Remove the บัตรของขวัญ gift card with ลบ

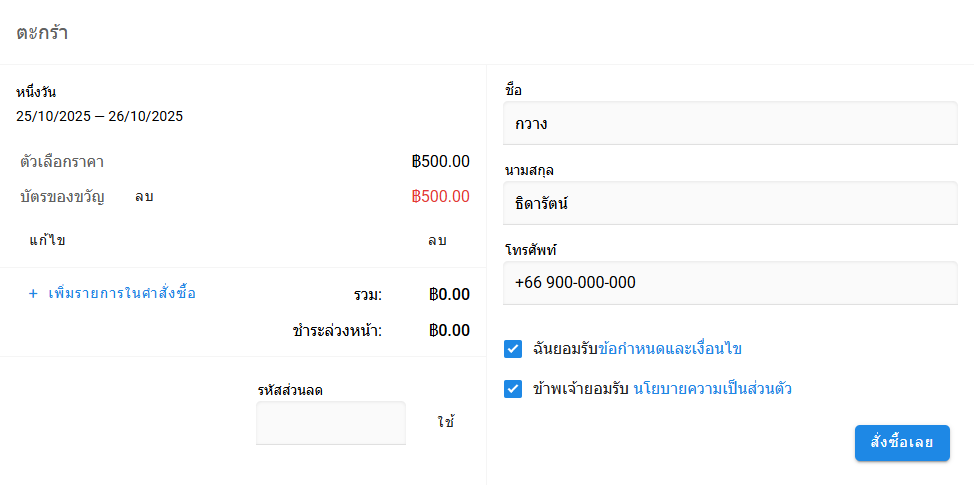(x=144, y=197)
